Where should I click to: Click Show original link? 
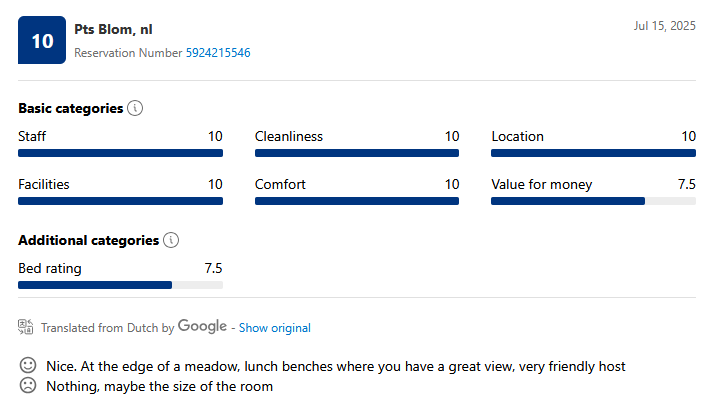275,328
